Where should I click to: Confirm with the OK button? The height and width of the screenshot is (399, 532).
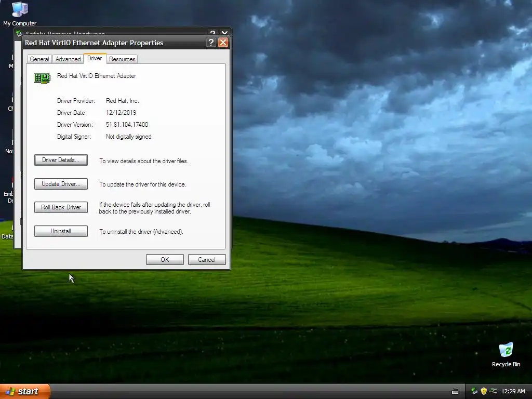coord(165,260)
